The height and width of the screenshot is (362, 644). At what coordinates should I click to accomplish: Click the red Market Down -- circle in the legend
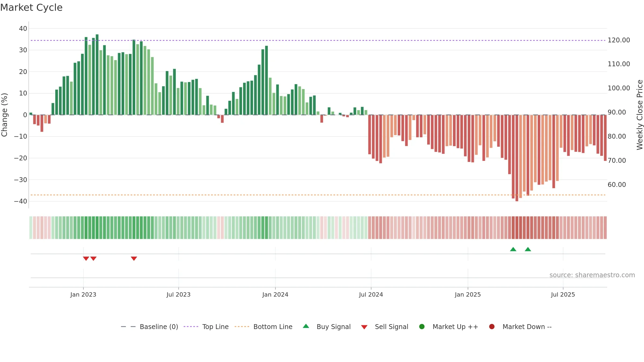492,327
